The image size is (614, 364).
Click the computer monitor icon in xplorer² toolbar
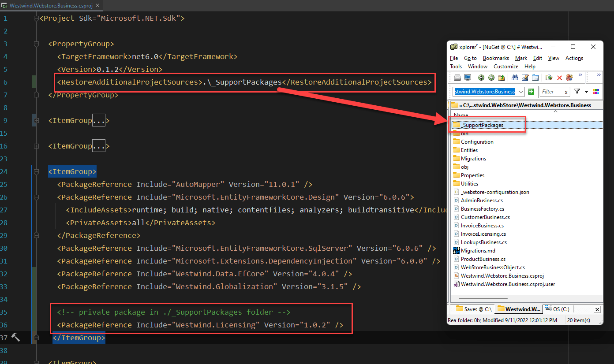point(467,78)
